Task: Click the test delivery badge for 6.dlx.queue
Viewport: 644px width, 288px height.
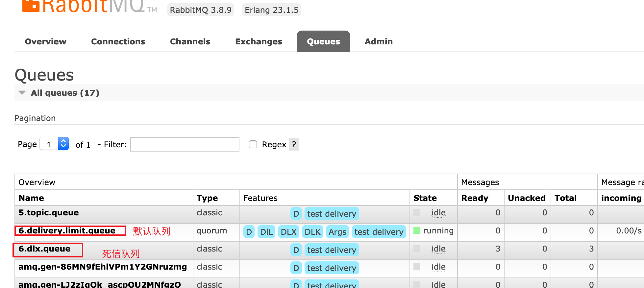Action: point(331,250)
